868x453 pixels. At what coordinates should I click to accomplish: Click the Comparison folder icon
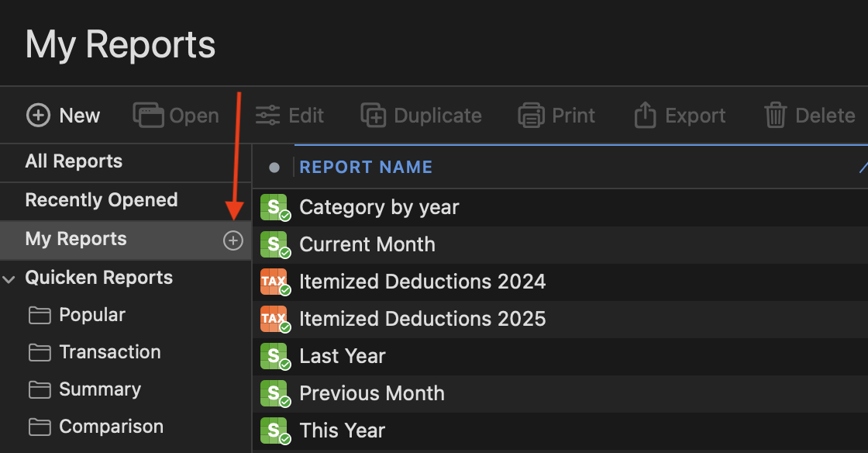click(40, 427)
